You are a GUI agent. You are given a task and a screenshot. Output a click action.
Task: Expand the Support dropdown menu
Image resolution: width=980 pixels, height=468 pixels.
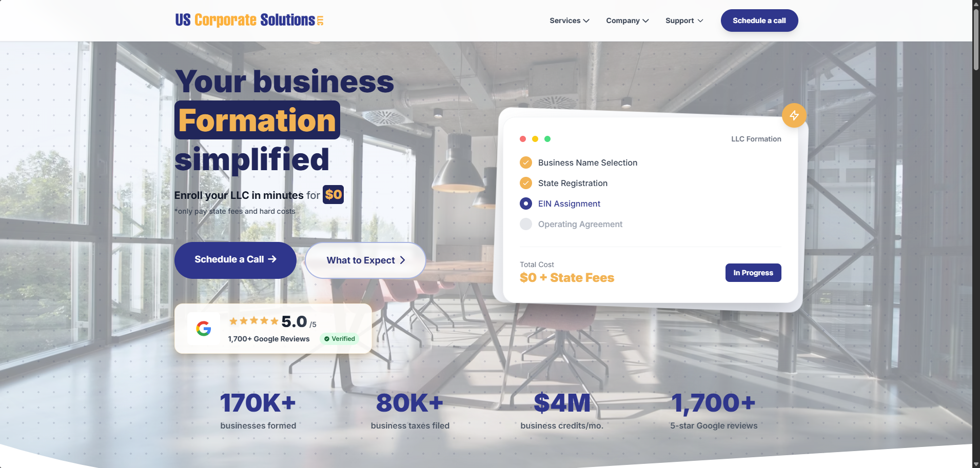tap(684, 21)
